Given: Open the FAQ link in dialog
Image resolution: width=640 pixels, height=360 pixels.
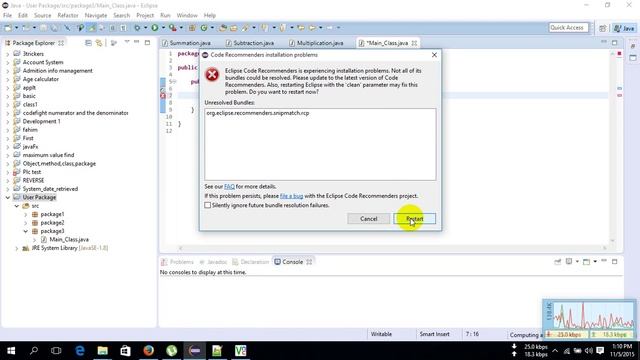Looking at the screenshot, I should 229,187.
